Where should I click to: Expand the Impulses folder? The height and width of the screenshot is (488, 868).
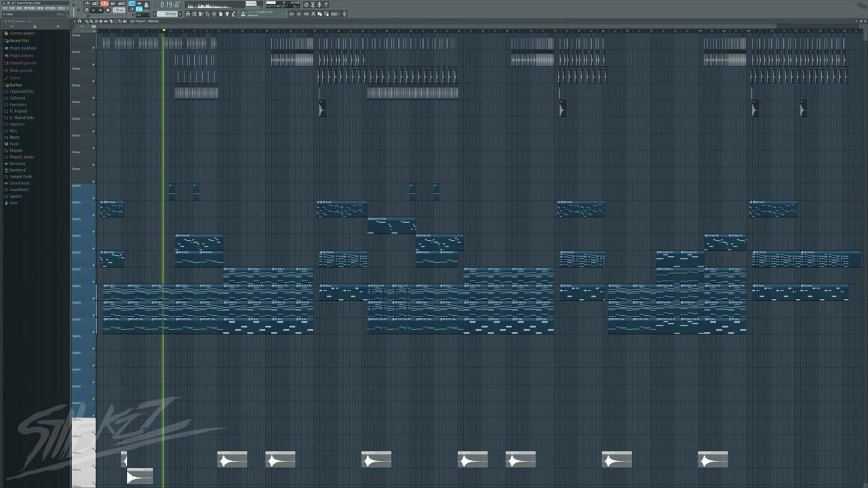pos(16,124)
